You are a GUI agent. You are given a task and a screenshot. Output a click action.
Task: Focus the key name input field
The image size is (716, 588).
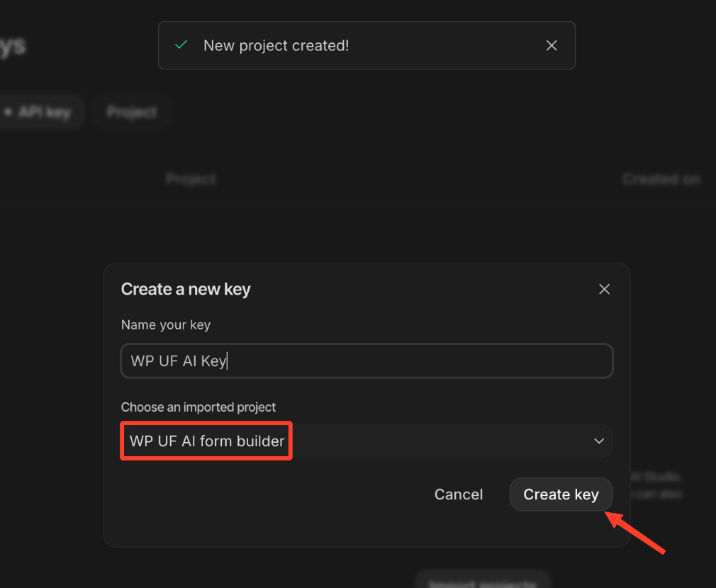(x=367, y=361)
